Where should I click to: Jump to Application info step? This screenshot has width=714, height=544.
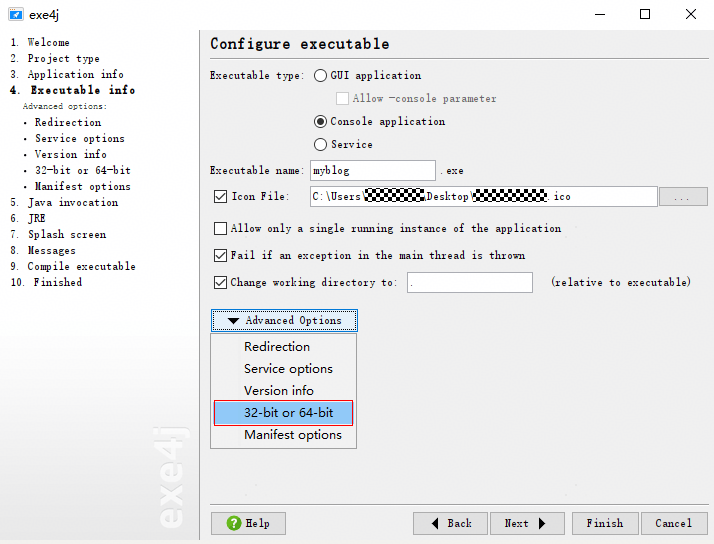click(67, 74)
